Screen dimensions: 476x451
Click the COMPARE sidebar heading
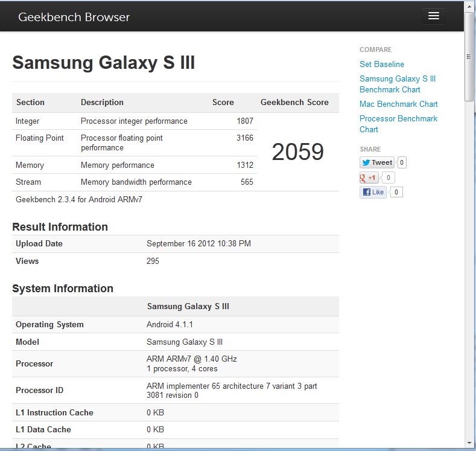click(x=375, y=50)
